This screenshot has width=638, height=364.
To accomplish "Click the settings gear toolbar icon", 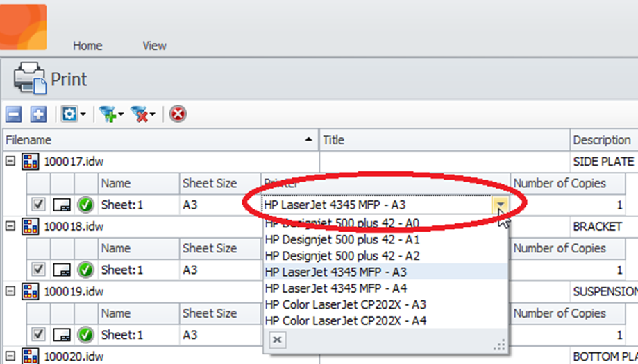I will click(x=69, y=114).
